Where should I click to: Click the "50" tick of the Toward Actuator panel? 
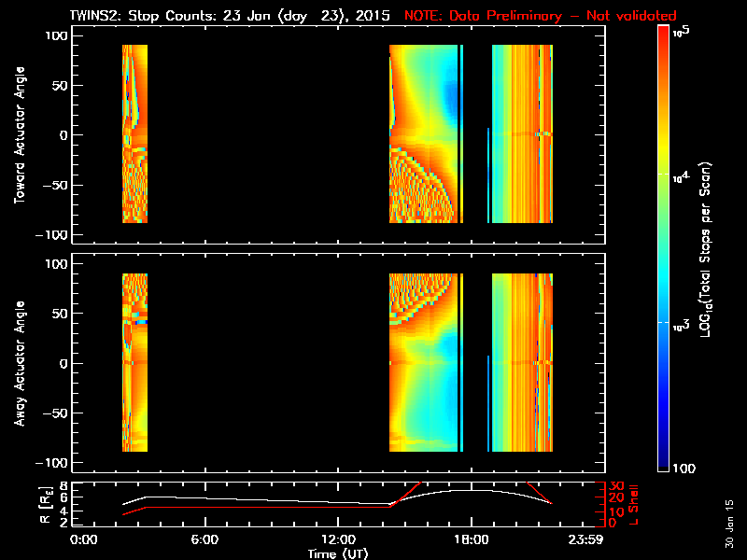[x=61, y=86]
